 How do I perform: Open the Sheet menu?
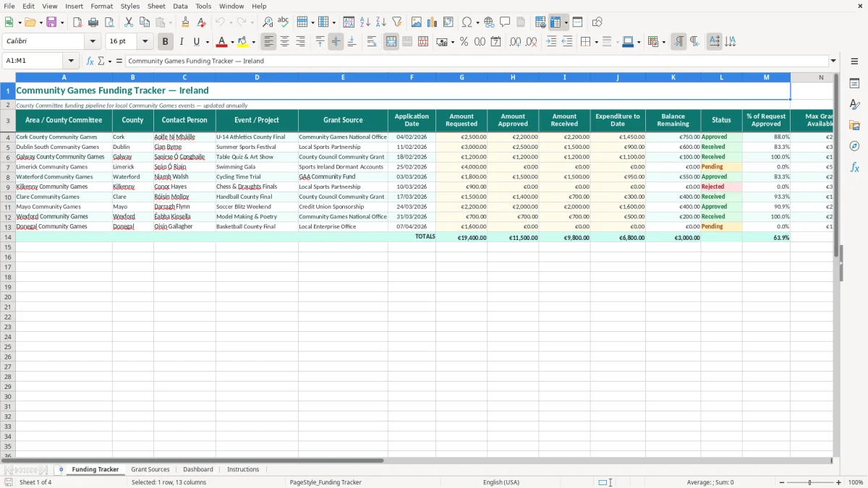pos(156,6)
